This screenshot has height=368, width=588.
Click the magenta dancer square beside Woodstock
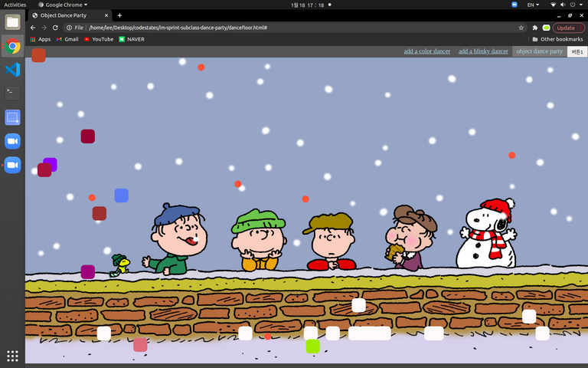[88, 272]
